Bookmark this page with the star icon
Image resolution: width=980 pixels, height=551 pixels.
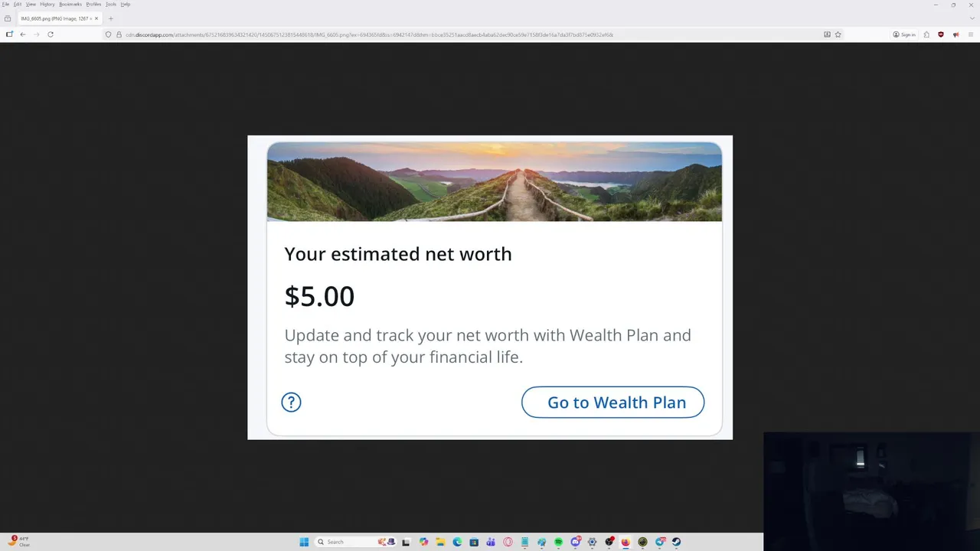pos(838,34)
